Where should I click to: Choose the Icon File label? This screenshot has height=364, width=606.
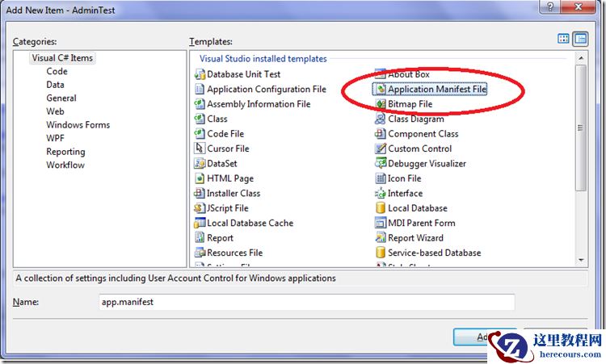point(404,178)
